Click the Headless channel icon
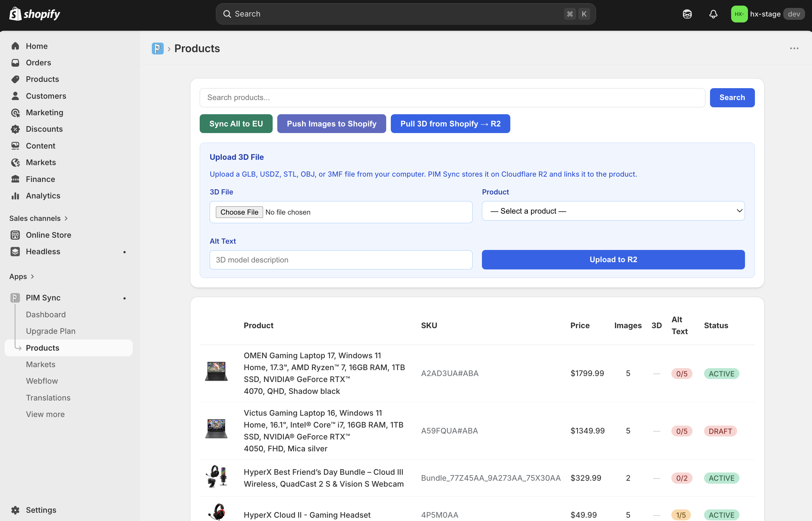Screen dimensions: 812x521 [x=15, y=252]
